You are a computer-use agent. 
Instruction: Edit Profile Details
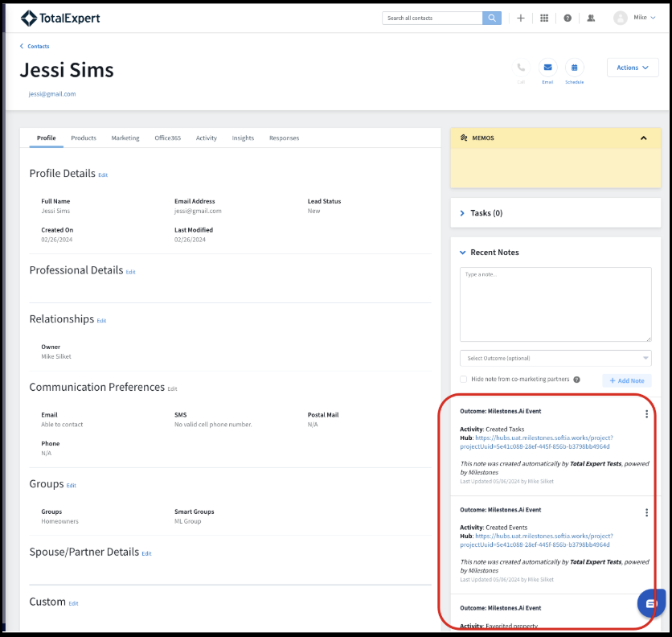[x=103, y=175]
